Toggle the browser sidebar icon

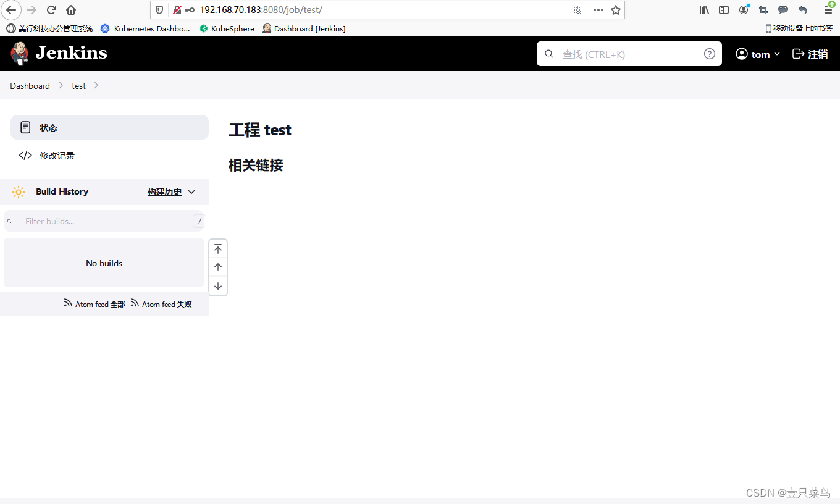[x=724, y=10]
